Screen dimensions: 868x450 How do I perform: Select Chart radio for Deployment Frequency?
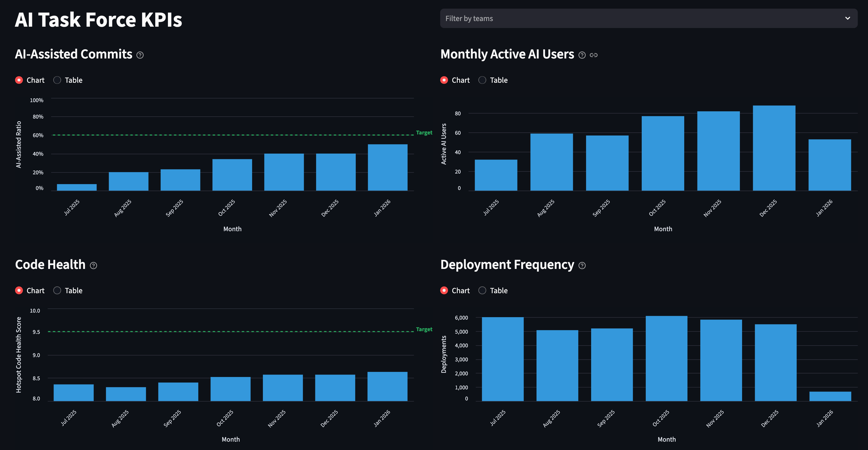(x=444, y=290)
